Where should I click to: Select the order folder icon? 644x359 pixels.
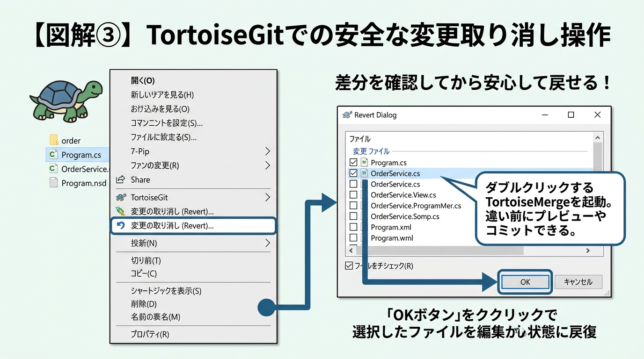coord(54,140)
